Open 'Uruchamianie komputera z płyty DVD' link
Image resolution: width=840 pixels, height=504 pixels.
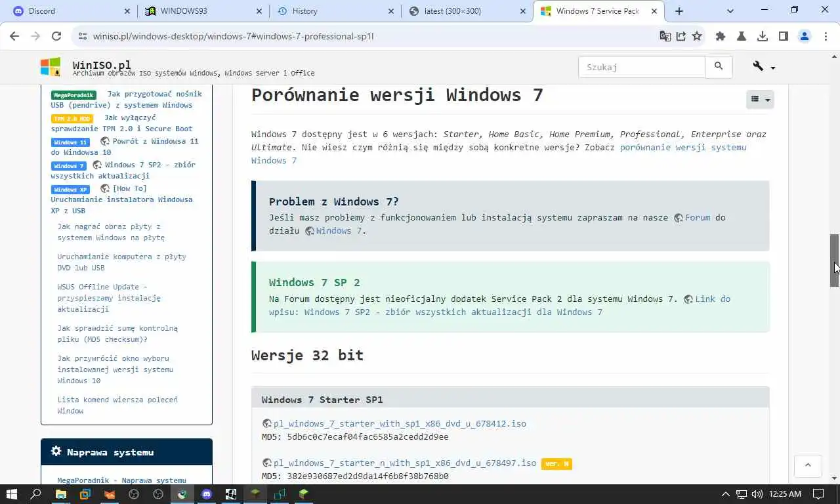(121, 262)
